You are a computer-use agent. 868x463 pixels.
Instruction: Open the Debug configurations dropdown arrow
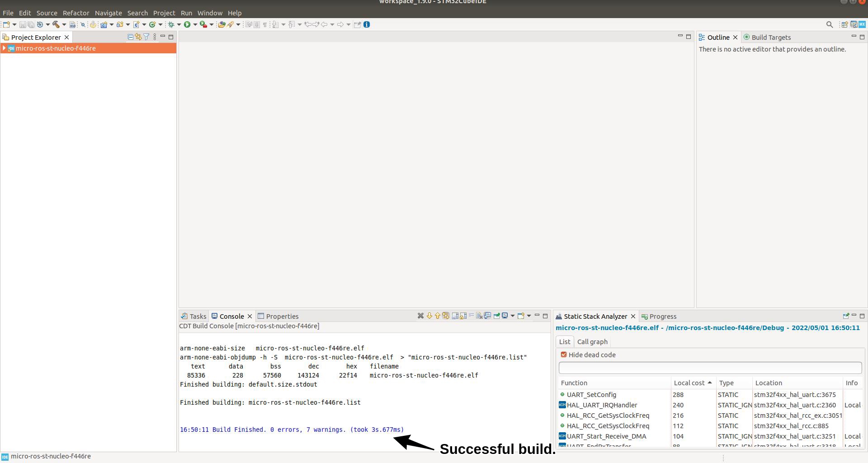coord(179,25)
